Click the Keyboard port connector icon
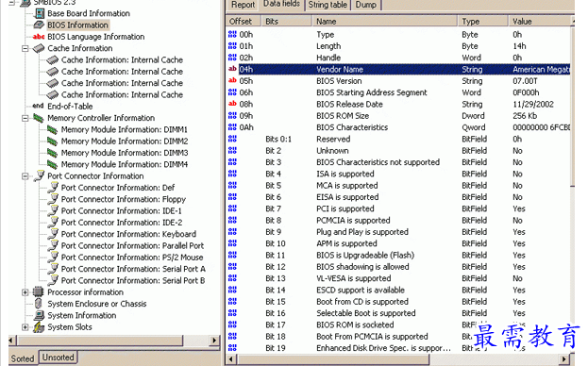The image size is (588, 366). pyautogui.click(x=53, y=234)
